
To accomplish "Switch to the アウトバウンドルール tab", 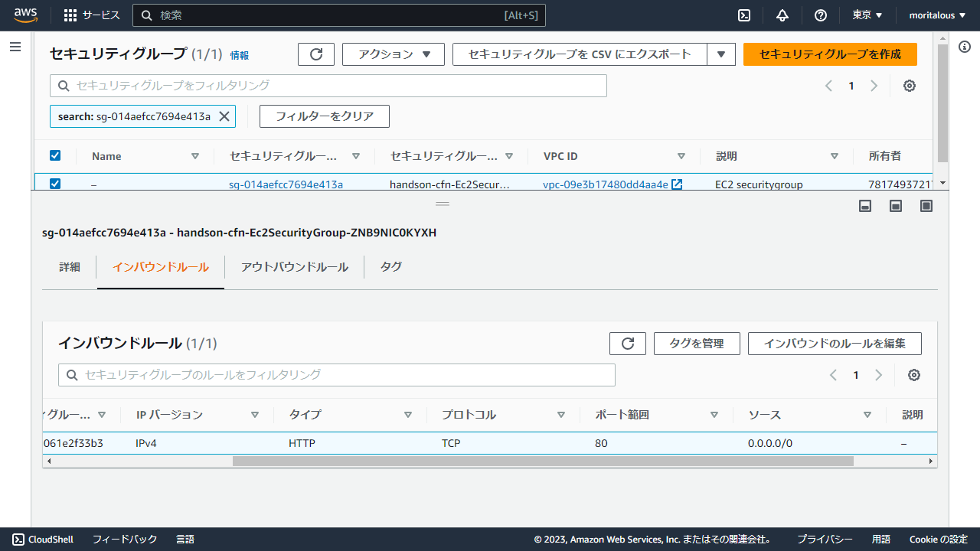I will click(294, 267).
